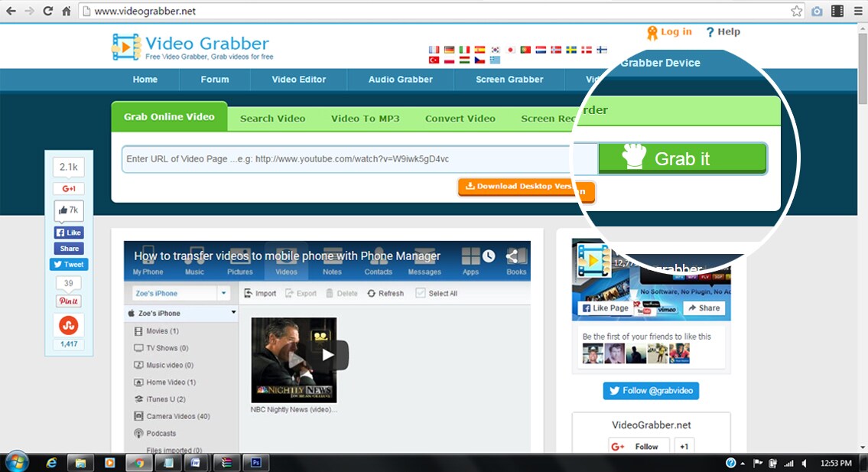Open the Forum navigation item

(x=215, y=80)
